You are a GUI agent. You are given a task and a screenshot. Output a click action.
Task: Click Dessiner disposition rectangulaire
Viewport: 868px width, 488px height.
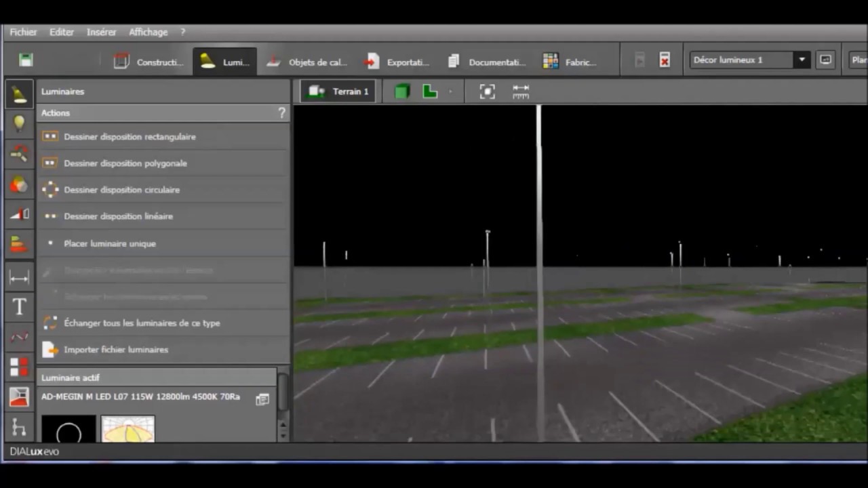[x=163, y=136]
